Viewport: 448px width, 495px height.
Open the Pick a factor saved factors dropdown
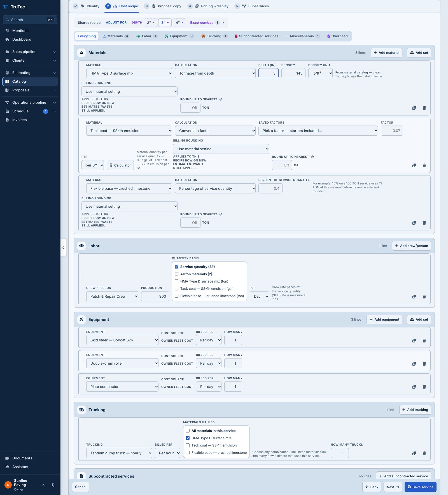318,131
